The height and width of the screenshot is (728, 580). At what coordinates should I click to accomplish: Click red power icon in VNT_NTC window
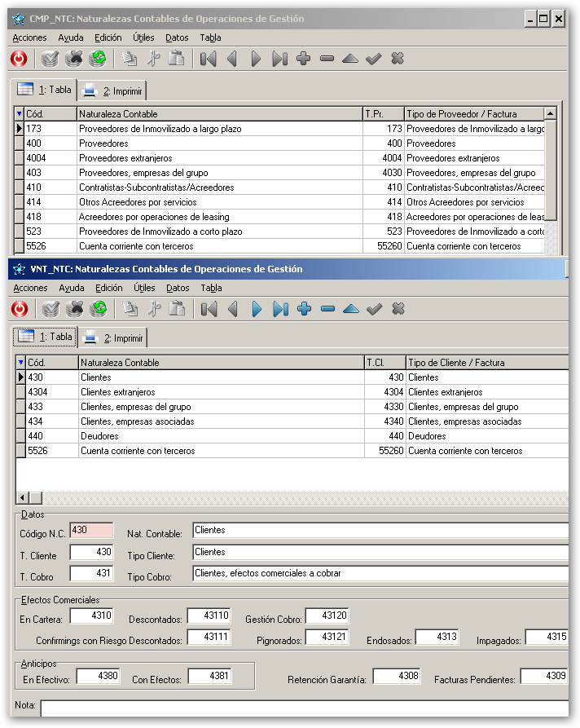(20, 309)
